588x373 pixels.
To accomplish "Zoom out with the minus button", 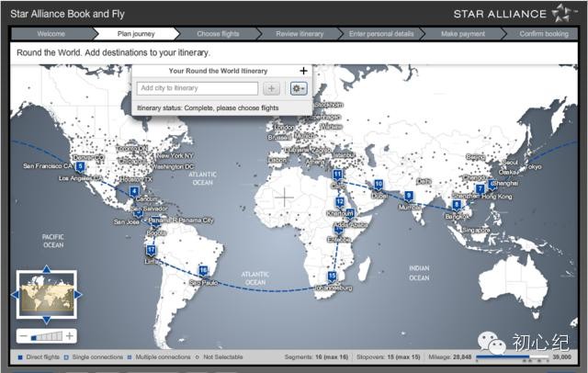I will [22, 336].
